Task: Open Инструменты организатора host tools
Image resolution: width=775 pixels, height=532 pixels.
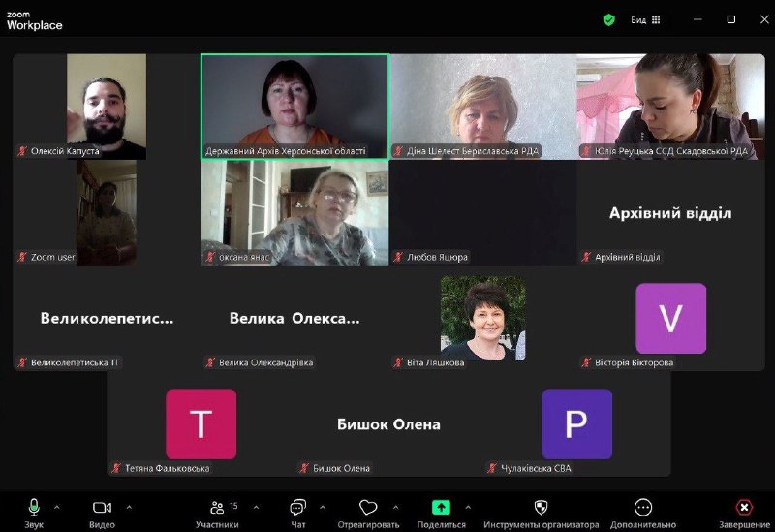Action: coord(541,508)
